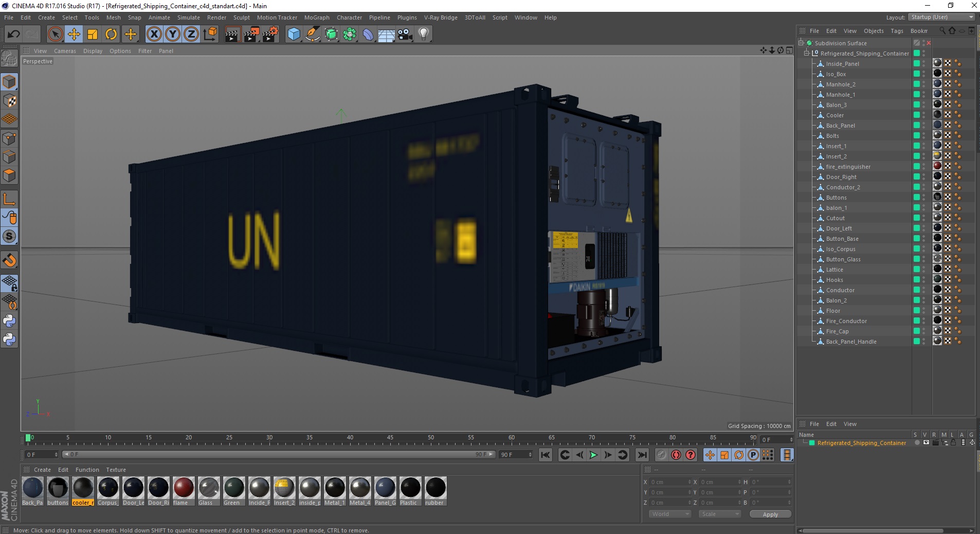Add a Light object
Image resolution: width=980 pixels, height=534 pixels.
pos(424,34)
